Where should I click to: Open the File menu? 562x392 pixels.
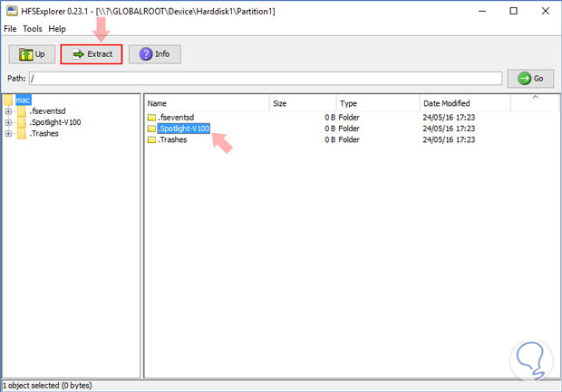click(x=10, y=29)
